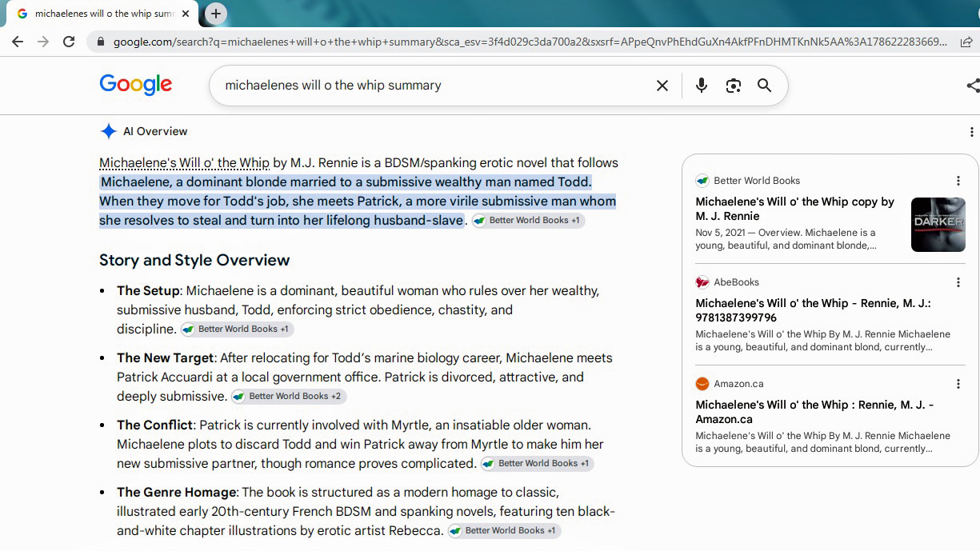980x551 pixels.
Task: Start voice search with microphone icon
Action: point(702,86)
